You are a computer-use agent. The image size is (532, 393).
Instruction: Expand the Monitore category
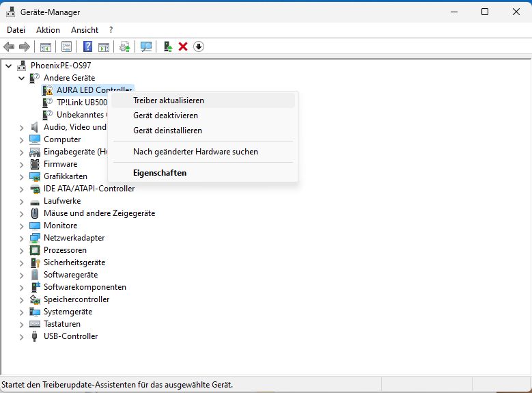click(21, 226)
